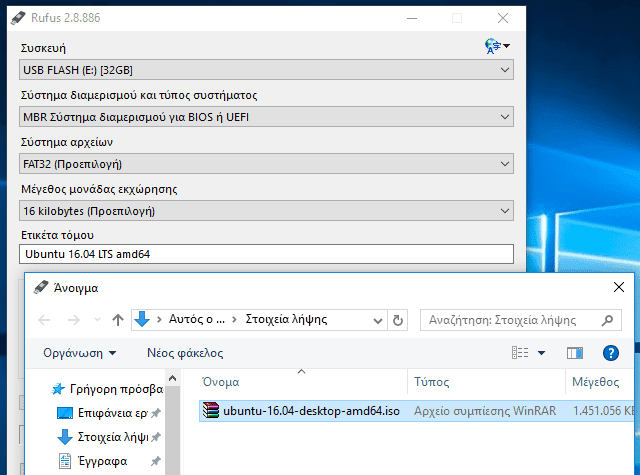Viewport: 640px width, 475px height.
Task: Click the blue downloads arrow in address bar
Action: pyautogui.click(x=142, y=320)
